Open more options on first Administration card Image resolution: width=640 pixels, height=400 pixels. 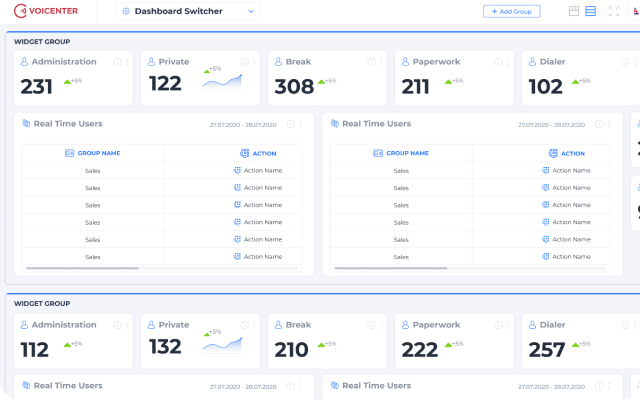pos(127,62)
